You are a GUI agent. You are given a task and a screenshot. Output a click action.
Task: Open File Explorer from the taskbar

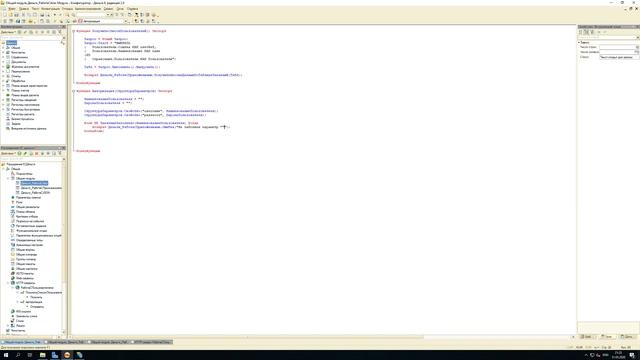[42, 355]
